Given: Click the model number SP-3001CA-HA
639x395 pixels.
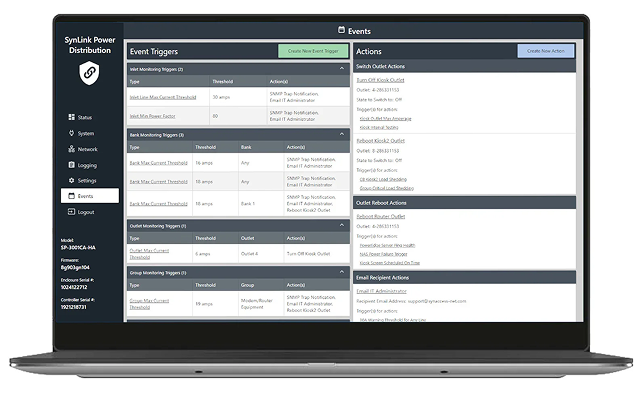Looking at the screenshot, I should (78, 248).
